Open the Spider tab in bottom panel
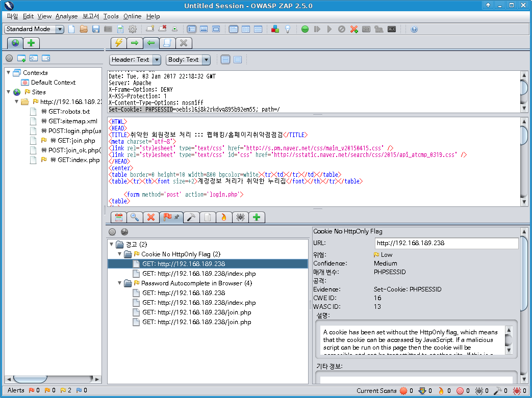 tap(240, 217)
